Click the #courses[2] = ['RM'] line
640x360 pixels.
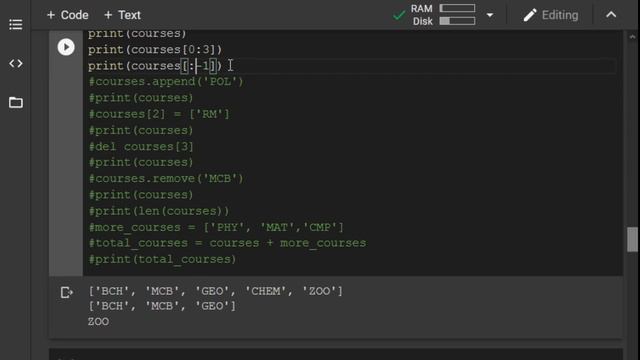point(159,114)
